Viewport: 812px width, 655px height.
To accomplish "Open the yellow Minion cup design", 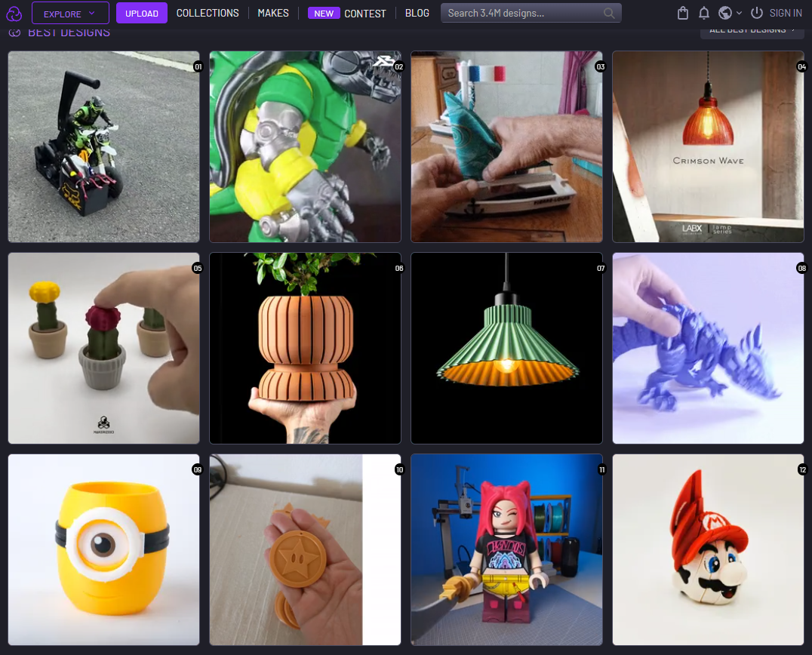I will point(103,549).
